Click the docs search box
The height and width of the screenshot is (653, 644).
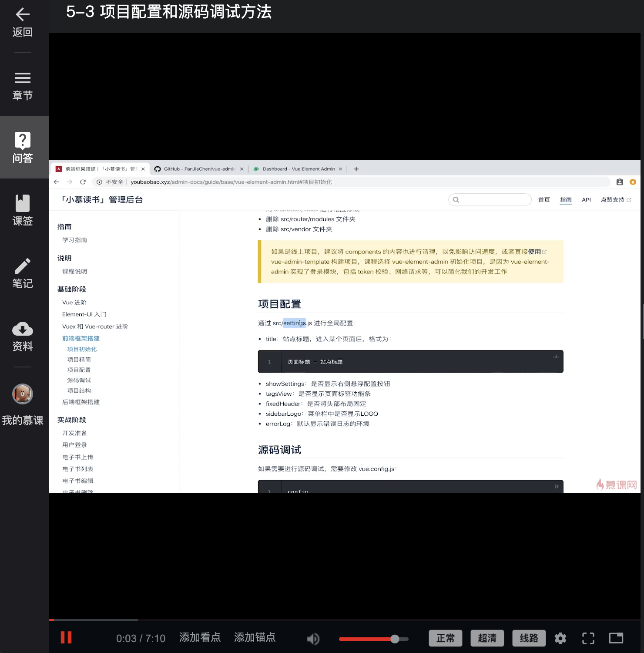tap(490, 200)
